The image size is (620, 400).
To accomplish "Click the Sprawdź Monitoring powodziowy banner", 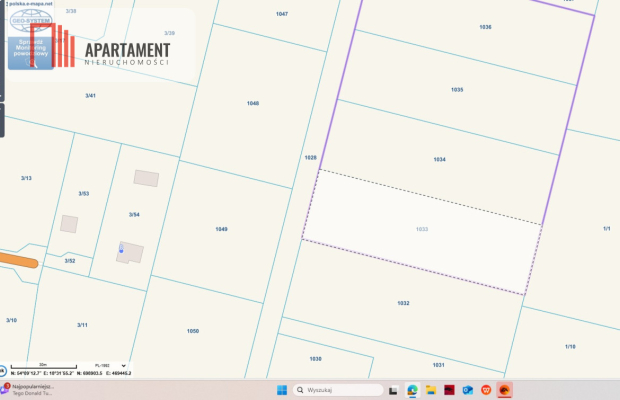I will 30,50.
